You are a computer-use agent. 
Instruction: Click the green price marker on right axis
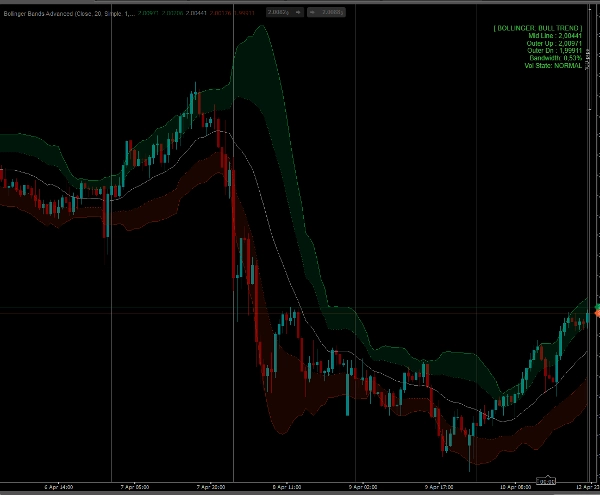[x=597, y=307]
